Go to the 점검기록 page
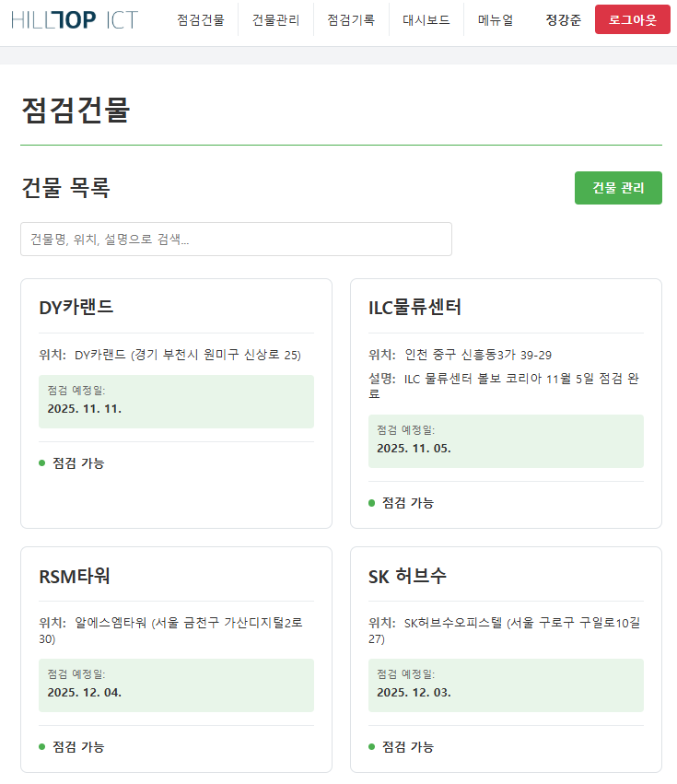The width and height of the screenshot is (677, 784). click(x=351, y=19)
